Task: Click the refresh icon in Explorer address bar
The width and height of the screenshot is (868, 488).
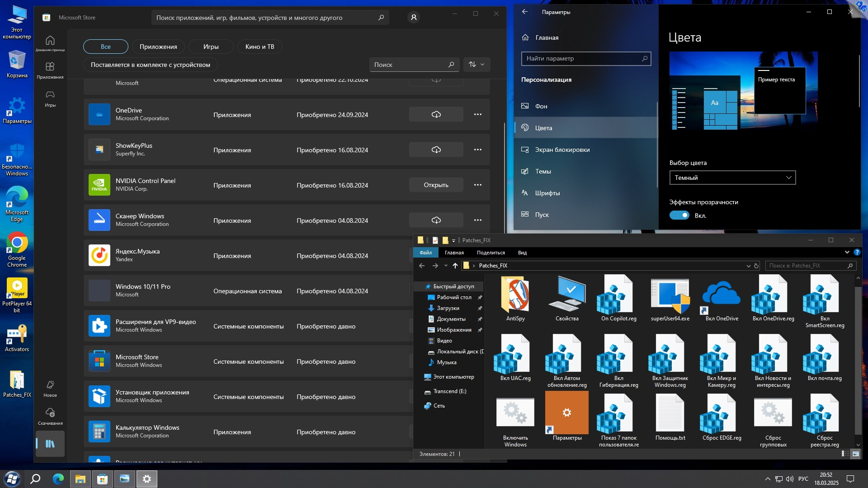Action: click(x=756, y=266)
